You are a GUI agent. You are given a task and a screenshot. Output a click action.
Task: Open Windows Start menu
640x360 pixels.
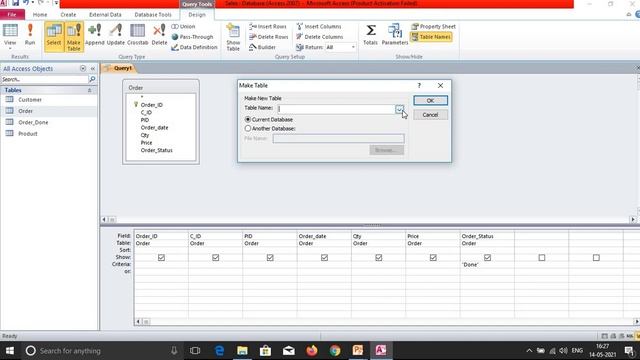10,351
